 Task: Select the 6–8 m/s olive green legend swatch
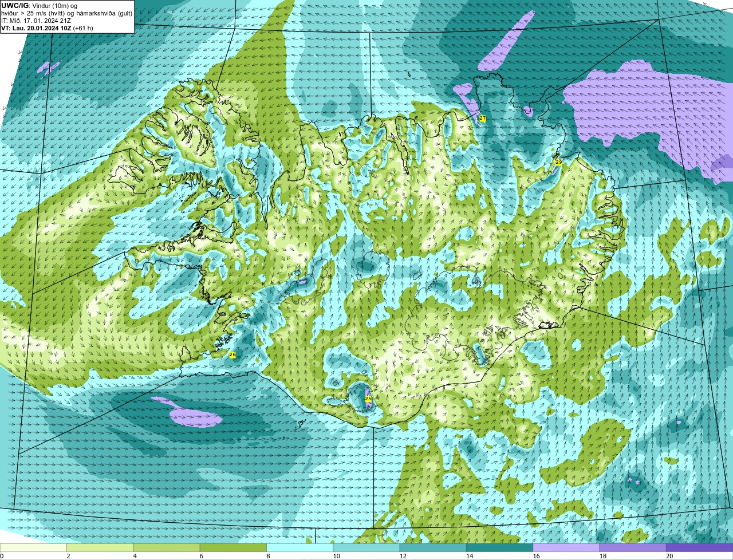[233, 548]
